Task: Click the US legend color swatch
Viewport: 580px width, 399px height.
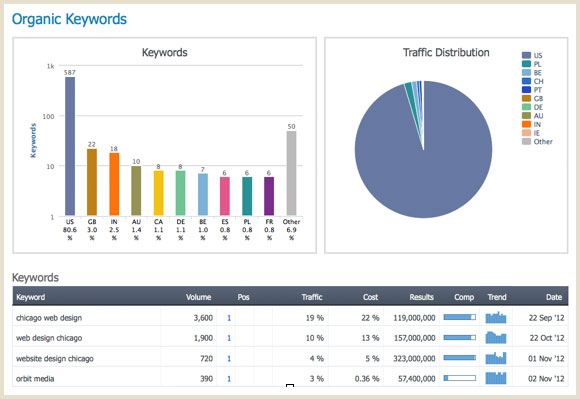Action: tap(526, 55)
